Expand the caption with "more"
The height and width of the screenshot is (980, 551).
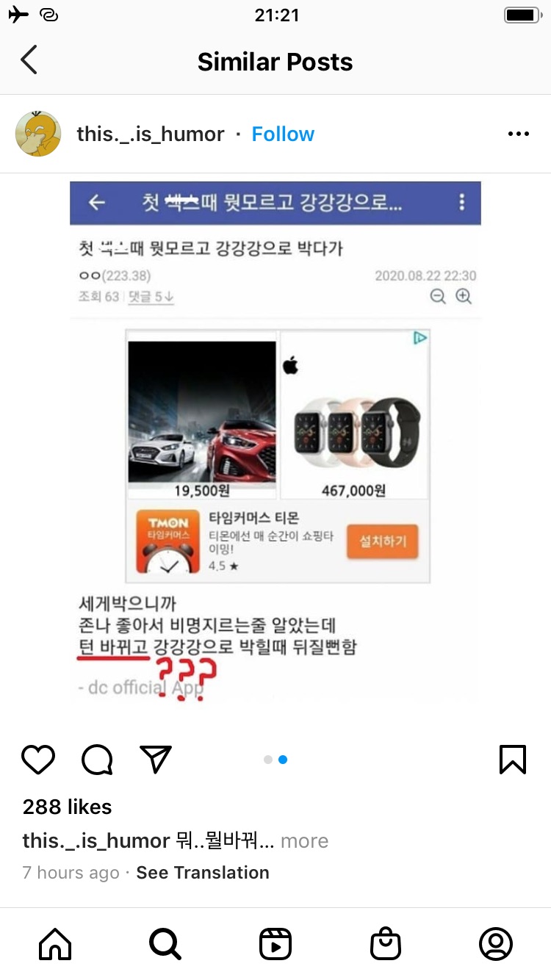click(304, 841)
